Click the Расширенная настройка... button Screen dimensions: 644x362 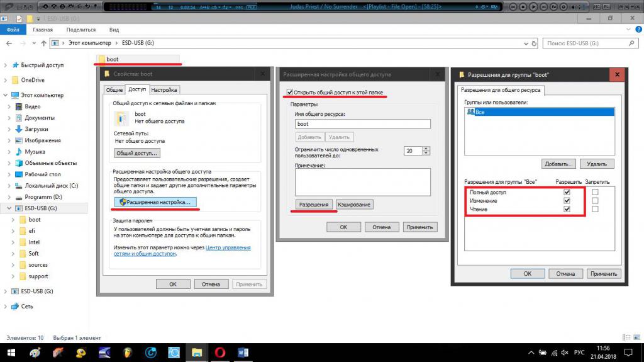pos(155,202)
